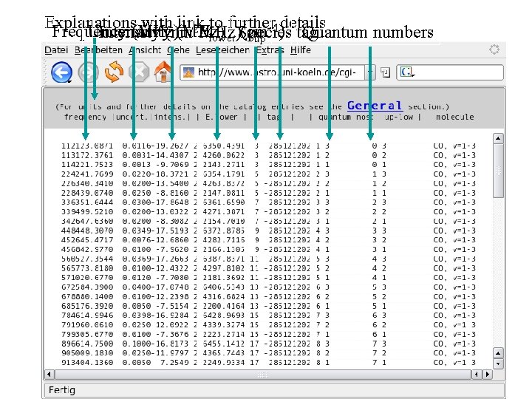
Task: Click frequency value 336351.6444
Action: pos(87,202)
